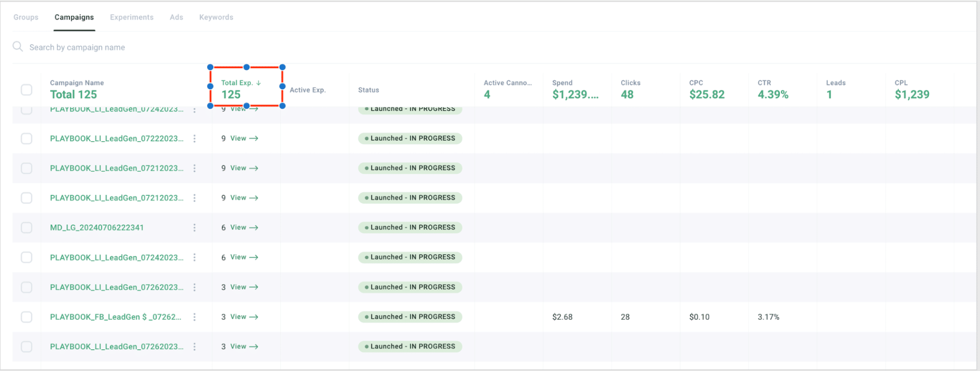The image size is (980, 371).
Task: Select the PLAYBOOK_FB_LeadGen row checkbox
Action: point(27,317)
